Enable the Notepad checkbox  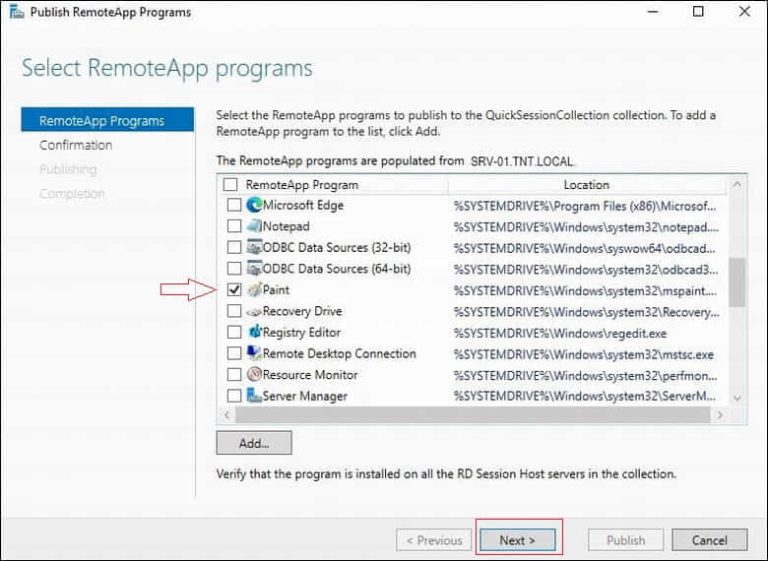point(234,226)
